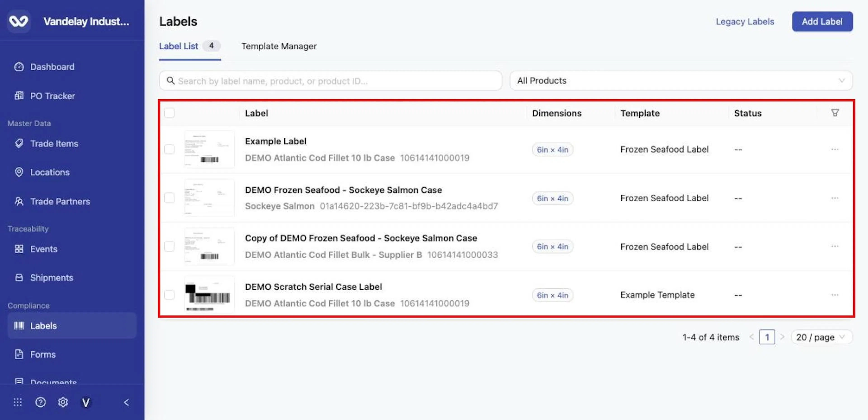Screen dimensions: 868x420
Task: Open Trade Partners page
Action: pos(72,201)
